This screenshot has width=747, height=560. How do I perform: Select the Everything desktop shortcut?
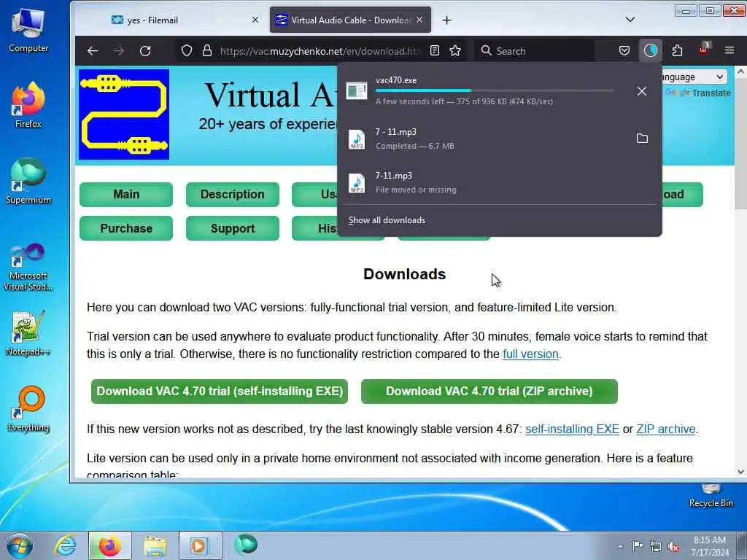pos(28,409)
